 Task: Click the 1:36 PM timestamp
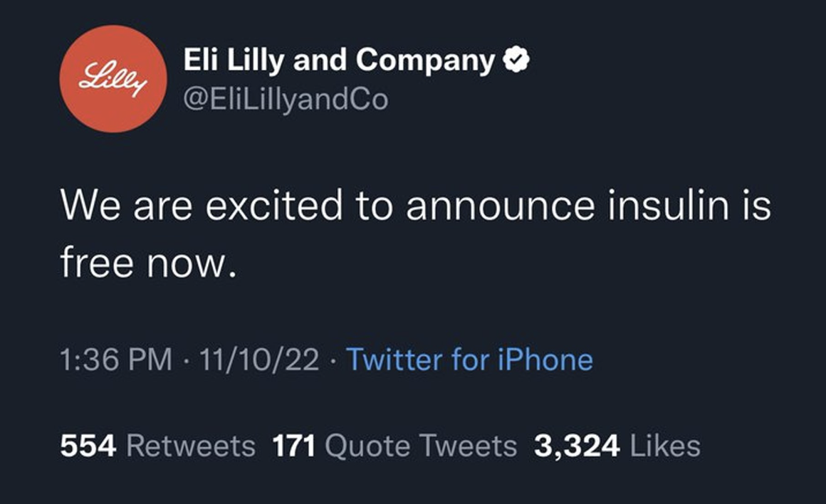point(116,359)
